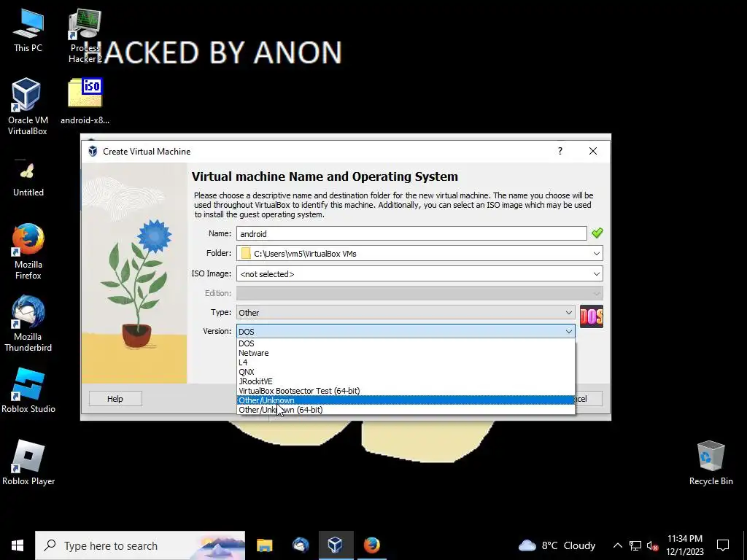
Task: Open Mozilla Thunderbird desktop shortcut
Action: coord(28,324)
